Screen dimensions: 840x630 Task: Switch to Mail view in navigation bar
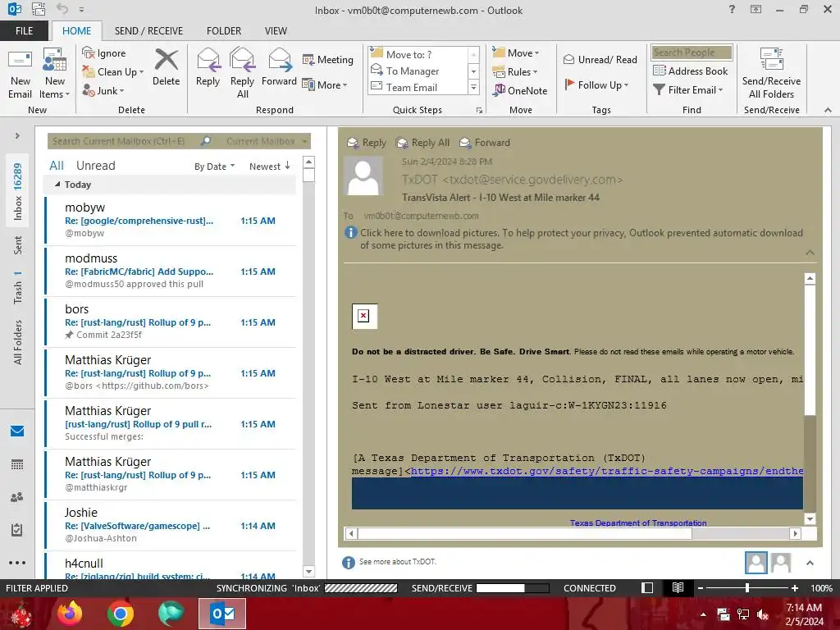click(17, 431)
